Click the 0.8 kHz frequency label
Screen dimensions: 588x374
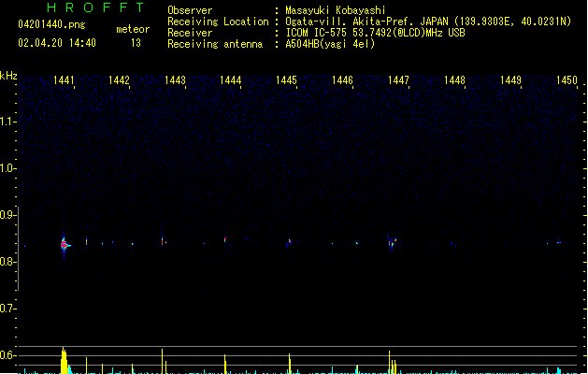[7, 262]
